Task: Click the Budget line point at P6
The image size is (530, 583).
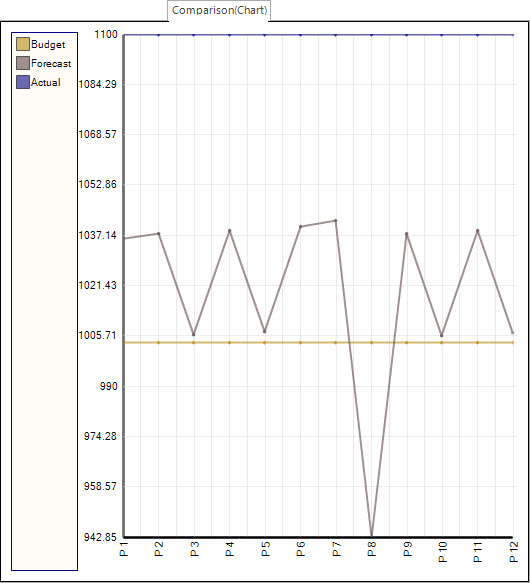Action: tap(301, 342)
